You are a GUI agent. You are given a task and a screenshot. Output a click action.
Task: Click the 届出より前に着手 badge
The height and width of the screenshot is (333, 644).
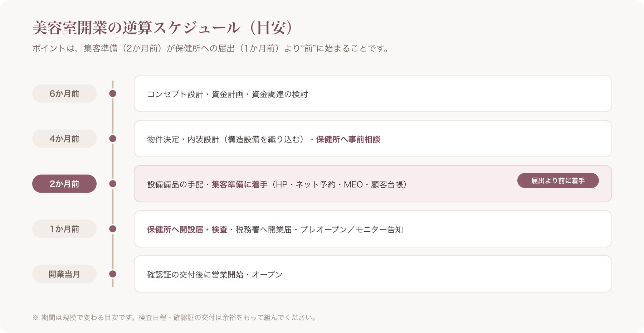pos(558,180)
